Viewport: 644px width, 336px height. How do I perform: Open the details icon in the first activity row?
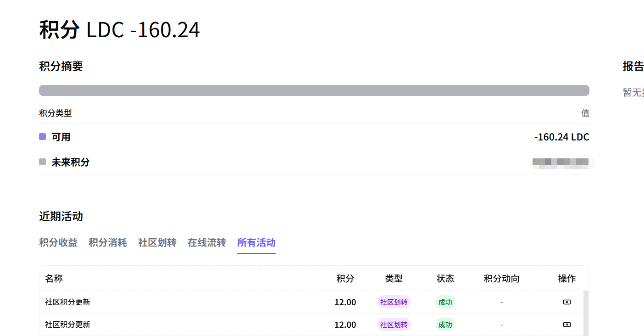point(567,302)
